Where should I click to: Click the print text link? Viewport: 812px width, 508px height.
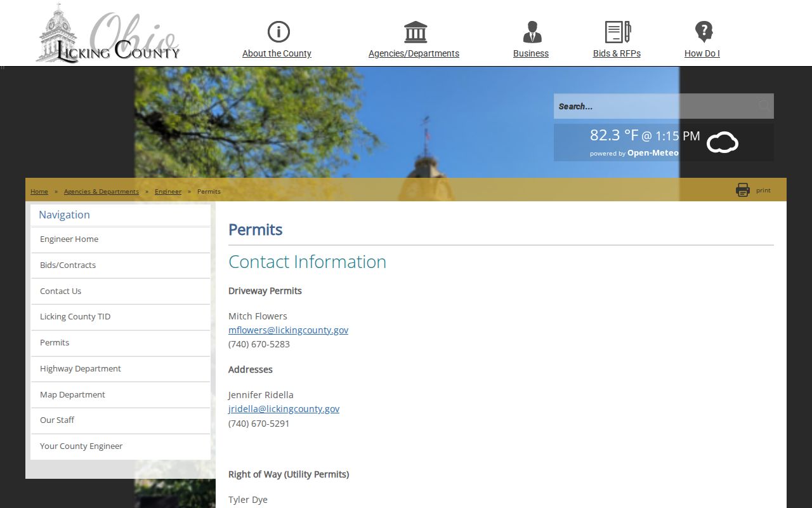click(763, 190)
